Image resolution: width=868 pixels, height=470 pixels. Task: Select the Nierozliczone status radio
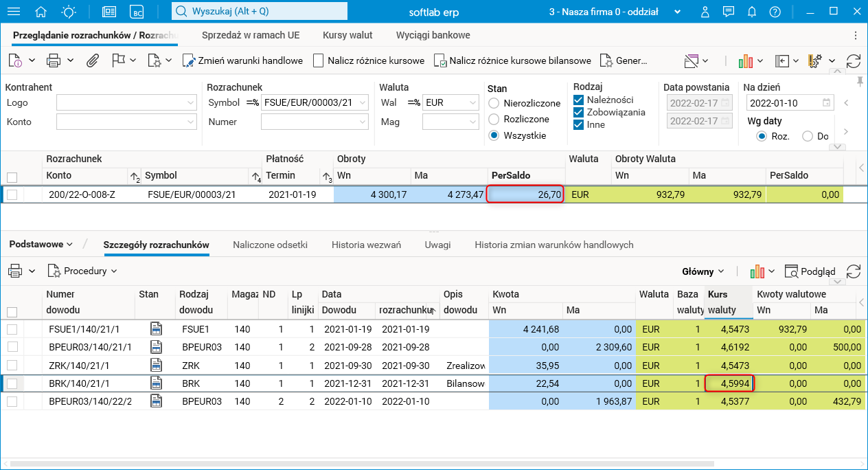(x=493, y=103)
